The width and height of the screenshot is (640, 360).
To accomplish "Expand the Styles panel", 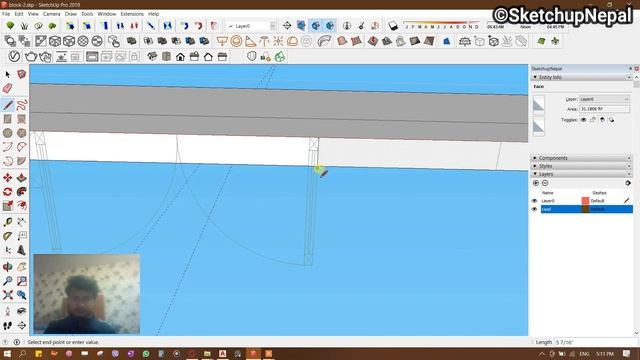I will coord(535,166).
